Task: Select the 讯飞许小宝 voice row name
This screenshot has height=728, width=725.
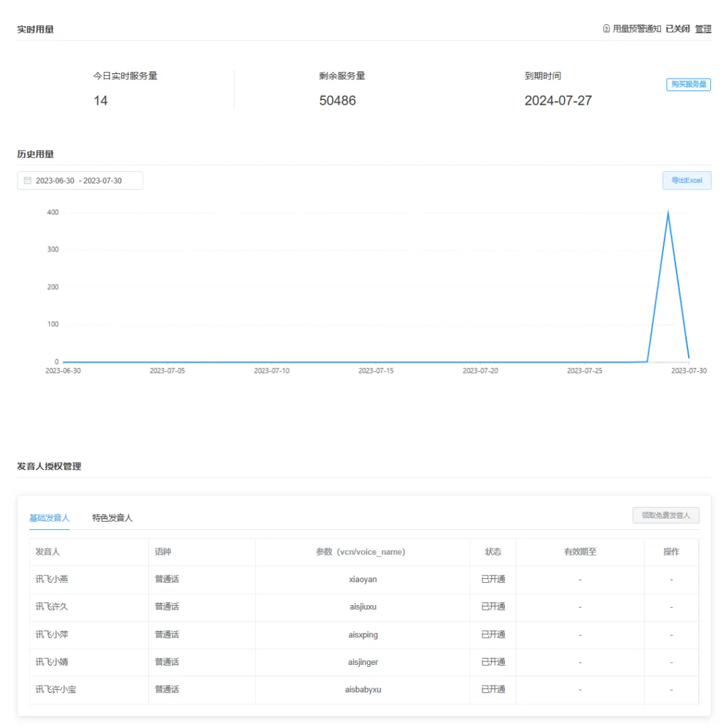Action: pos(56,690)
